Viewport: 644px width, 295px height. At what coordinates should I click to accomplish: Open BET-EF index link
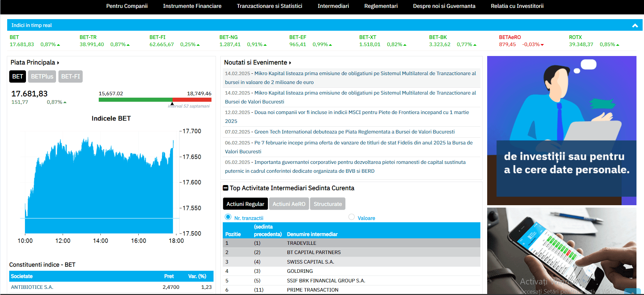[298, 37]
